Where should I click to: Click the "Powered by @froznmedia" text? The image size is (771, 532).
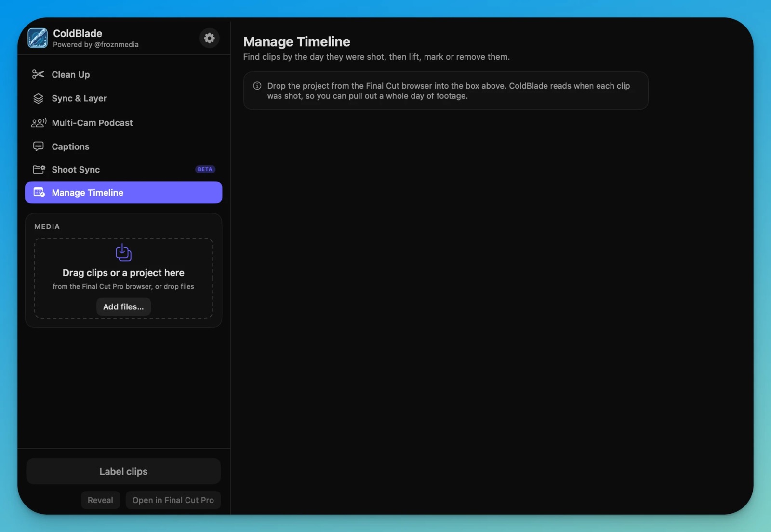pyautogui.click(x=96, y=45)
